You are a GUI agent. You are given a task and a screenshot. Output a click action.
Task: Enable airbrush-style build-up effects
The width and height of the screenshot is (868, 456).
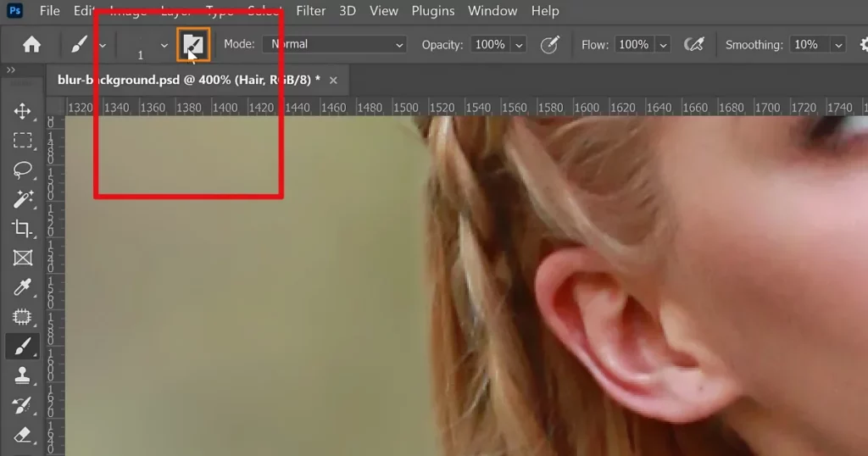pos(694,44)
